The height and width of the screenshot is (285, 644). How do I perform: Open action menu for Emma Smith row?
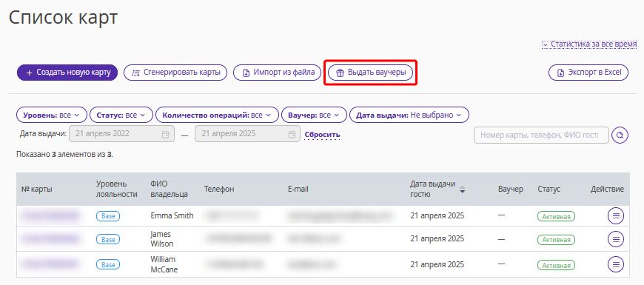tap(615, 215)
